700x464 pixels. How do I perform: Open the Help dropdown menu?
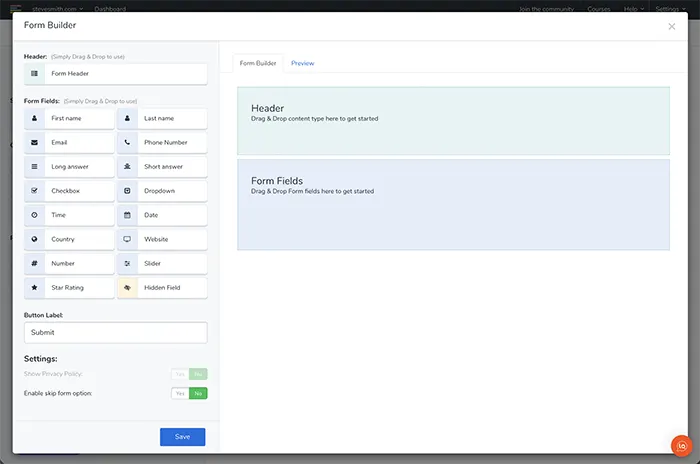point(634,8)
